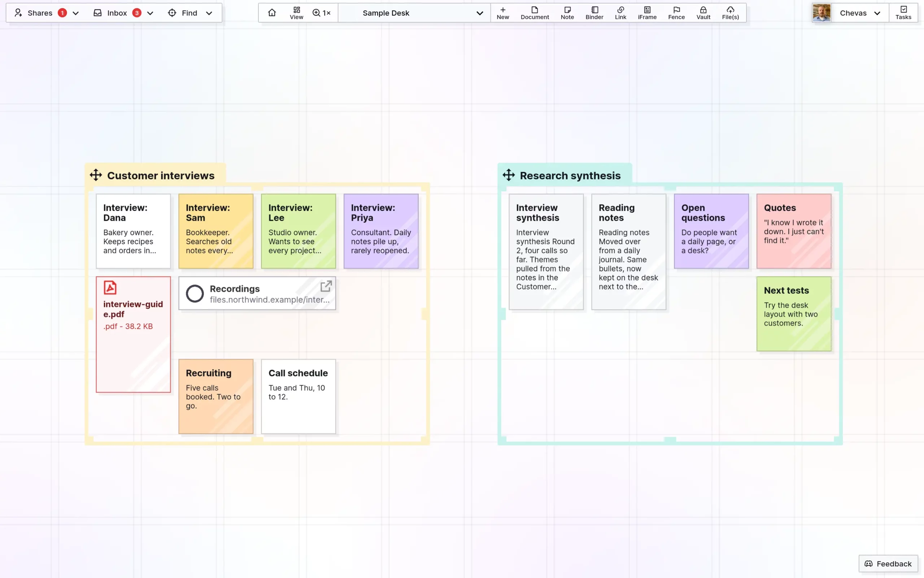Click the Shares badge showing 1
Viewport: 924px width, 578px height.
[x=62, y=13]
